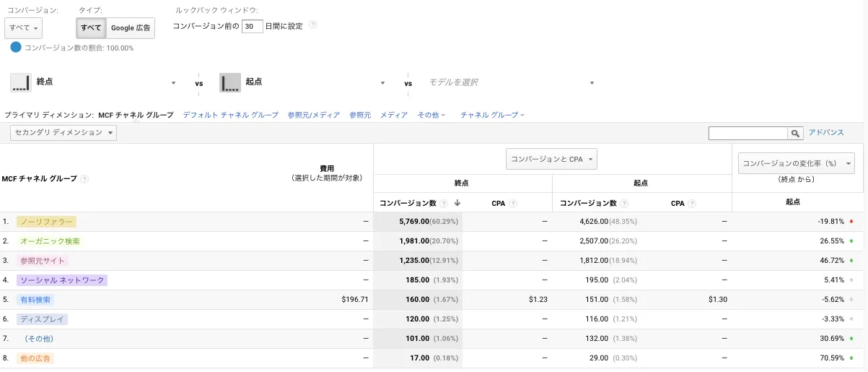This screenshot has height=372, width=868.
Task: Click the コンバージョン数の割合: 100.00% label
Action: click(x=79, y=48)
